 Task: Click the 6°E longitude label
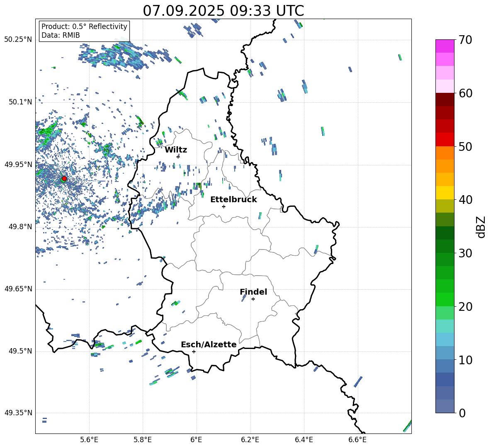(x=196, y=440)
